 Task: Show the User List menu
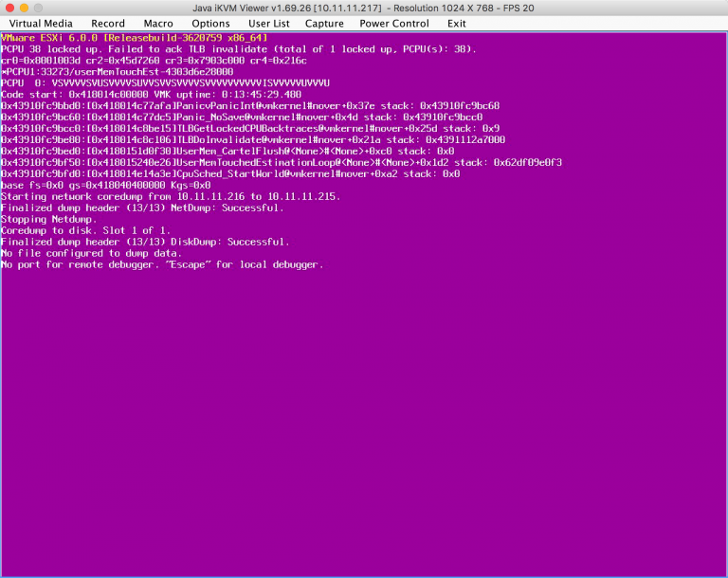click(x=269, y=23)
